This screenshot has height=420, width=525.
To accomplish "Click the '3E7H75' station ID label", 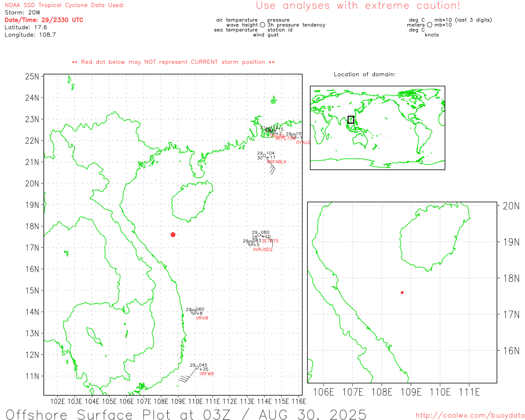I will pos(270,241).
